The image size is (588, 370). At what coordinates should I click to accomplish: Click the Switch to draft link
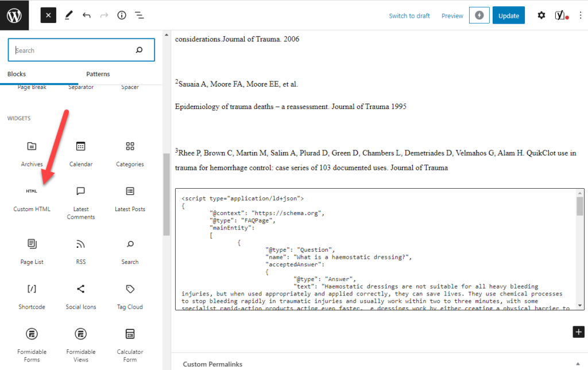[409, 16]
